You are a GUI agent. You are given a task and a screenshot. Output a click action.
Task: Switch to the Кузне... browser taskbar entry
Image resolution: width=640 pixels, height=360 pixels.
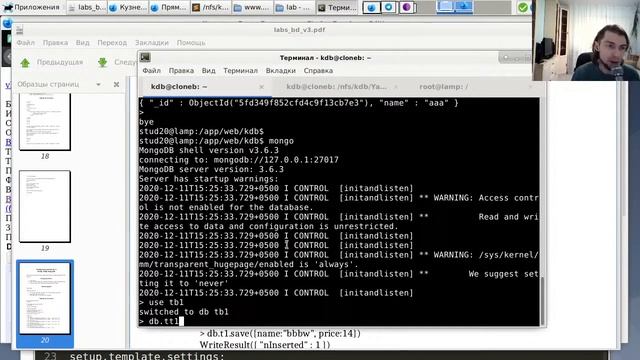coord(128,7)
